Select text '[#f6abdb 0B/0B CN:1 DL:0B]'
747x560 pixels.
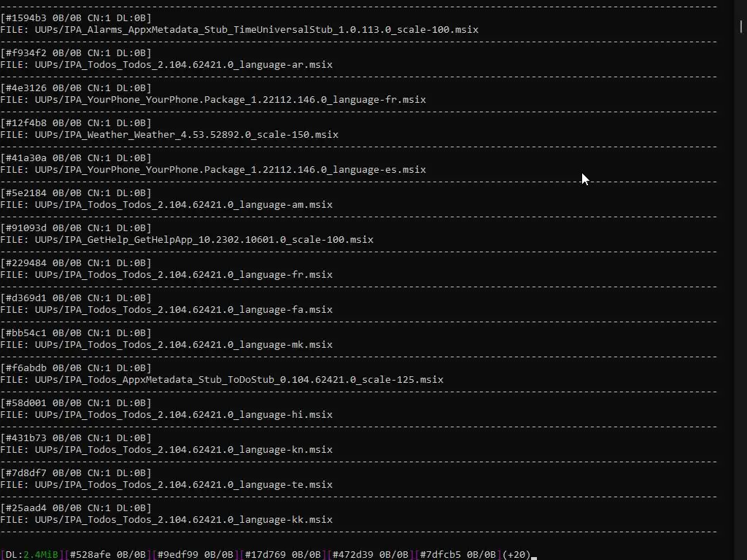click(x=76, y=368)
